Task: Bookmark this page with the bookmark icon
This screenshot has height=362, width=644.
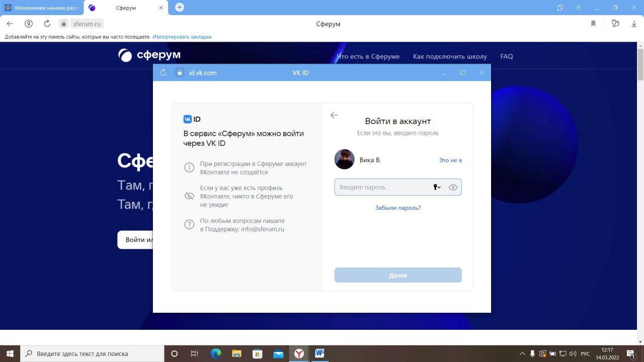Action: 594,24
